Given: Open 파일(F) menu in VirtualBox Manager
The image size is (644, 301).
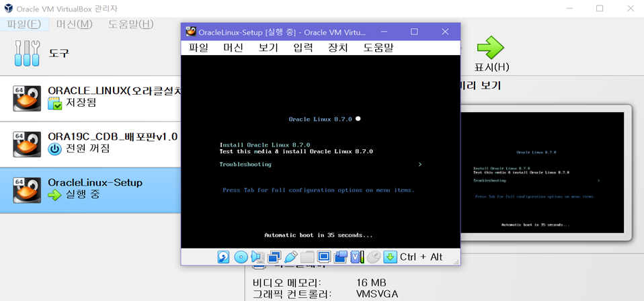Looking at the screenshot, I should (x=24, y=24).
